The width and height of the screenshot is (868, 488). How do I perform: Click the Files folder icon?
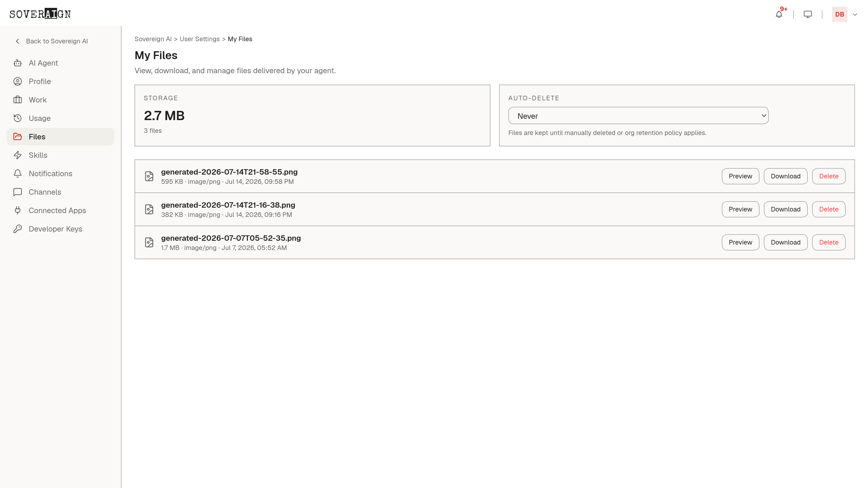pyautogui.click(x=18, y=137)
